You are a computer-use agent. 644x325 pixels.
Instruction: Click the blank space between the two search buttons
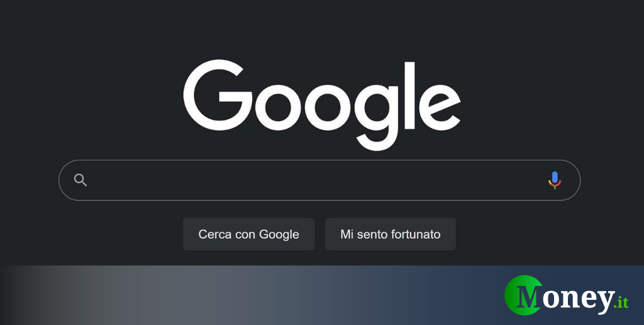[319, 234]
